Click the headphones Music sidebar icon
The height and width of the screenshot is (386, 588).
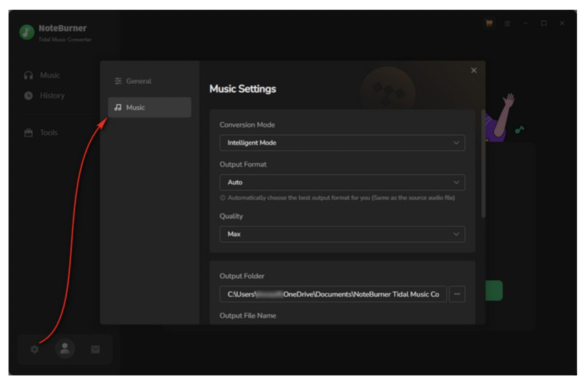28,76
